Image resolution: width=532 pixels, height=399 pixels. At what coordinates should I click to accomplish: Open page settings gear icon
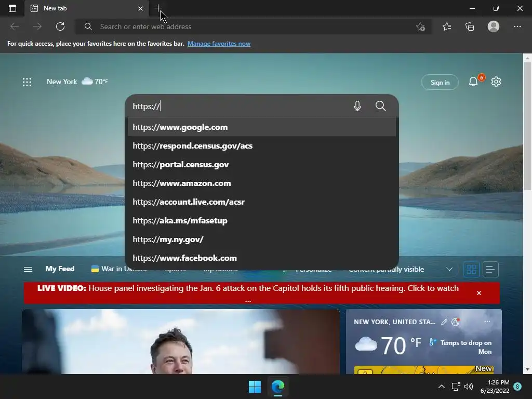point(496,82)
